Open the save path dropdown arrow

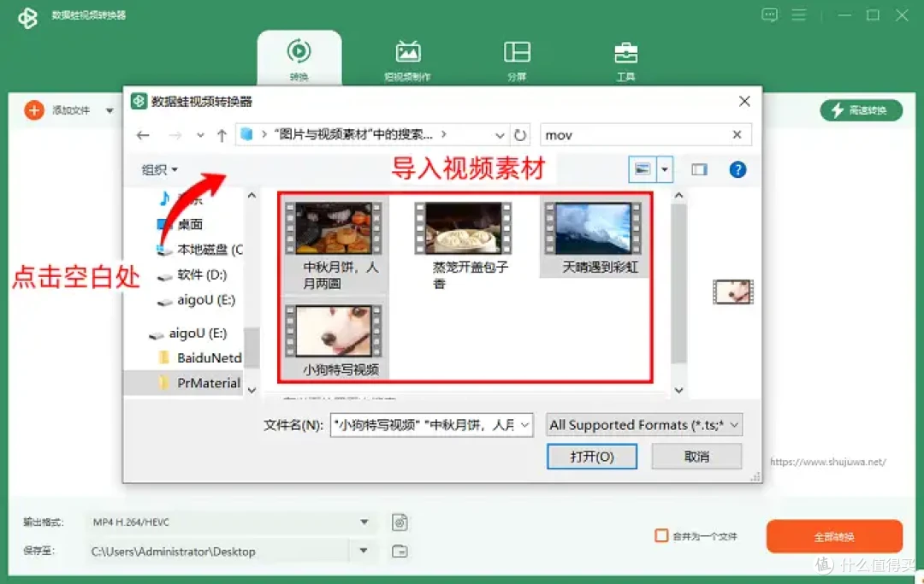tap(364, 551)
